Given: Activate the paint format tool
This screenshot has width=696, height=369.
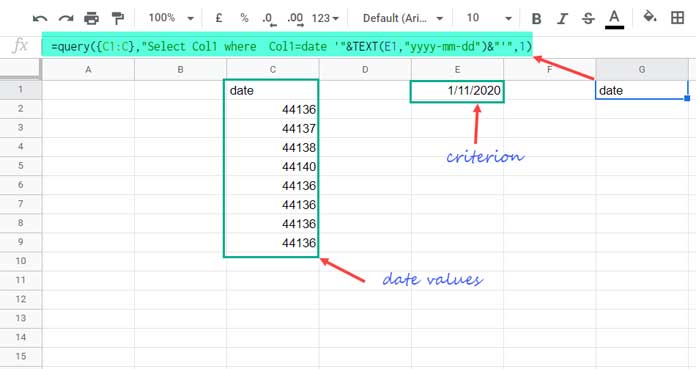Looking at the screenshot, I should (x=117, y=19).
